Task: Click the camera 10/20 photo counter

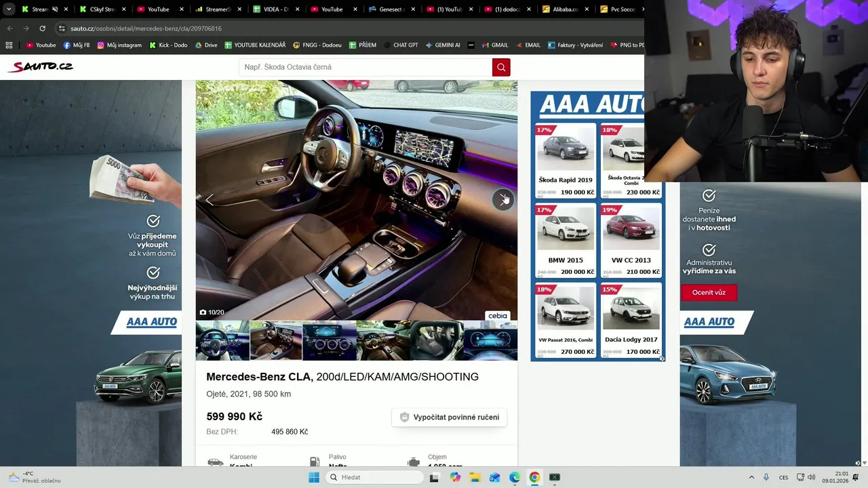Action: pyautogui.click(x=212, y=312)
